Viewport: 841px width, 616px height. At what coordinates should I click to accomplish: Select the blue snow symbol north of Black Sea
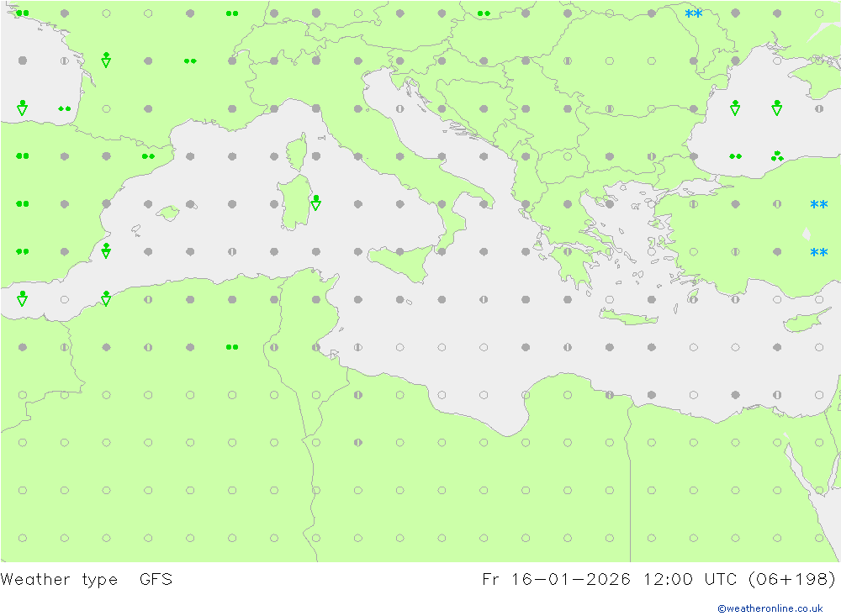(x=694, y=13)
